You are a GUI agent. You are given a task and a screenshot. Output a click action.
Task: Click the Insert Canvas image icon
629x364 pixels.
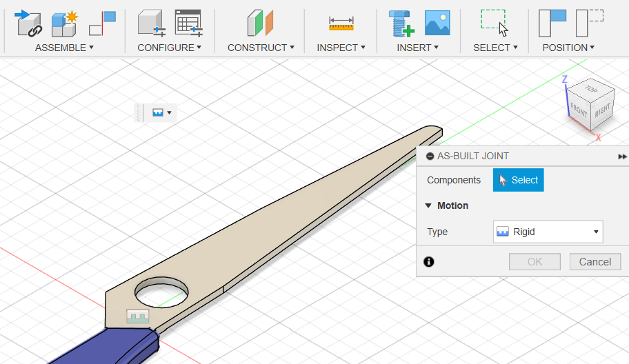437,22
